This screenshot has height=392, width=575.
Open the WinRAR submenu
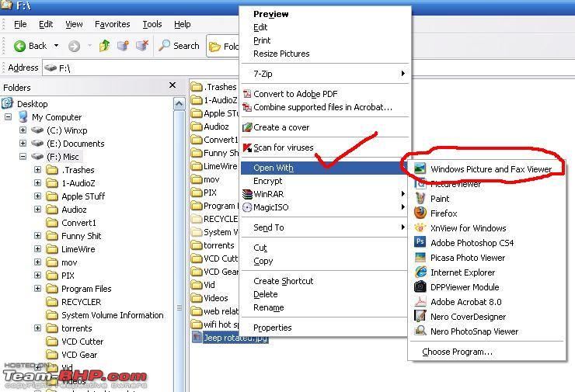tap(325, 194)
